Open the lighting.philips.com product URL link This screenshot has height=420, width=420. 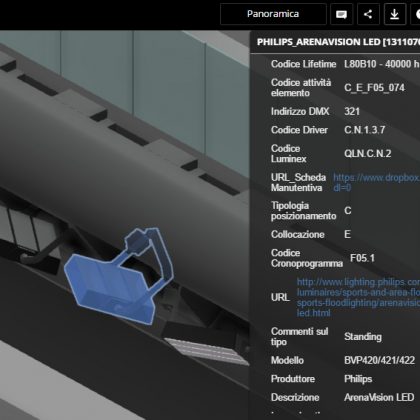point(358,297)
